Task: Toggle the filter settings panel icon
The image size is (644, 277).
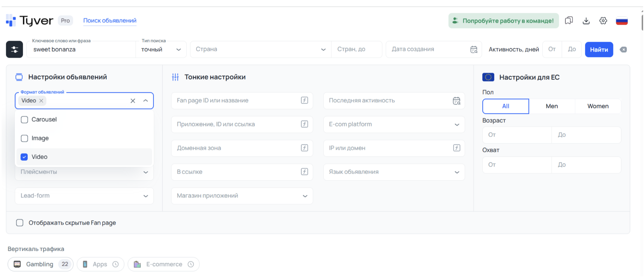Action: (14, 49)
